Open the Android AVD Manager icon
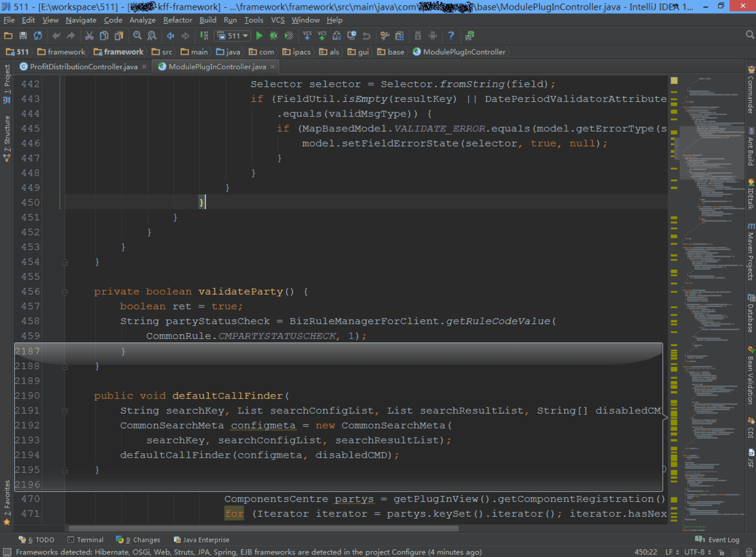Image resolution: width=756 pixels, height=557 pixels. pos(432,36)
